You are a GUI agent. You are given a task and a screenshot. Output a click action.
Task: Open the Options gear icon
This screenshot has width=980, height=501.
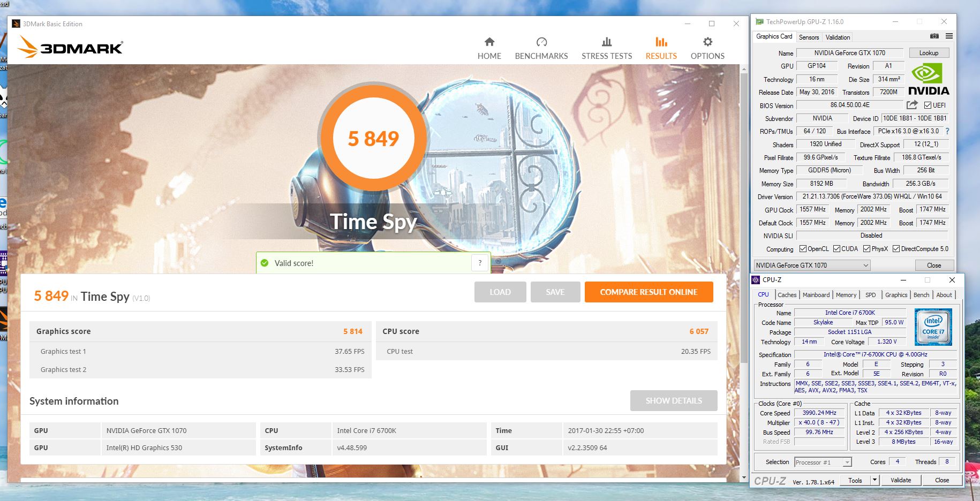click(x=707, y=42)
